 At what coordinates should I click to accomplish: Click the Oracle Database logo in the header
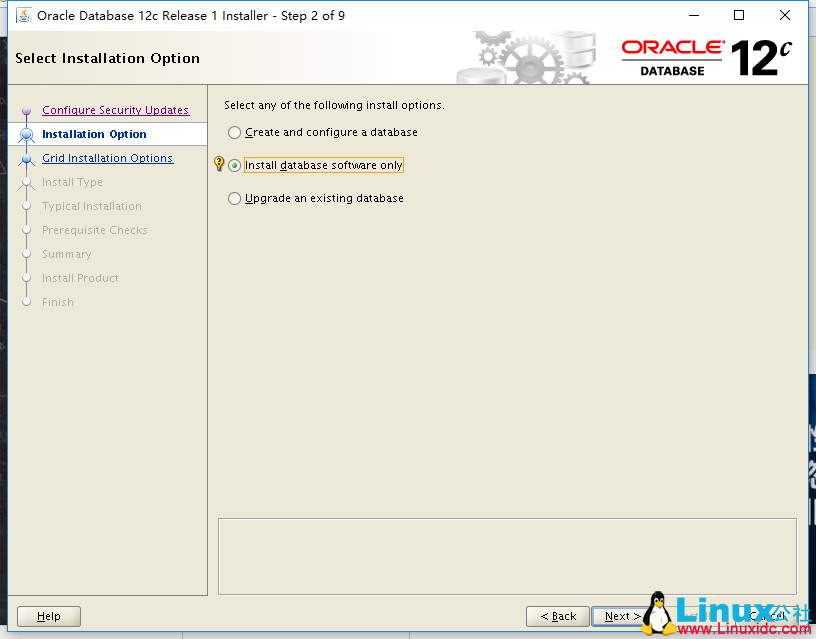[x=672, y=55]
